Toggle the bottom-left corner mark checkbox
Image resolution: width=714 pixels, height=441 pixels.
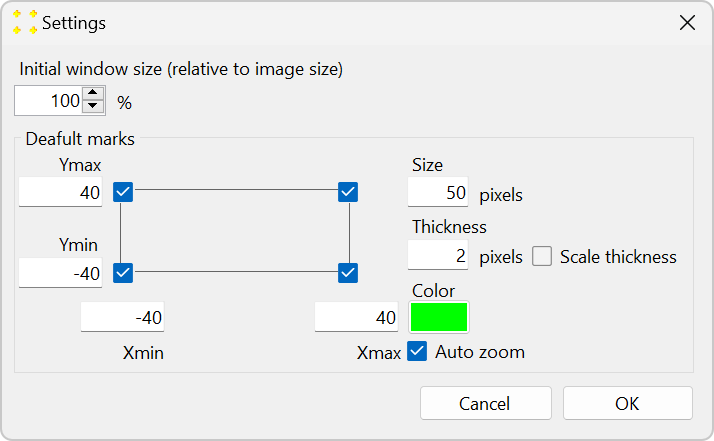[123, 272]
